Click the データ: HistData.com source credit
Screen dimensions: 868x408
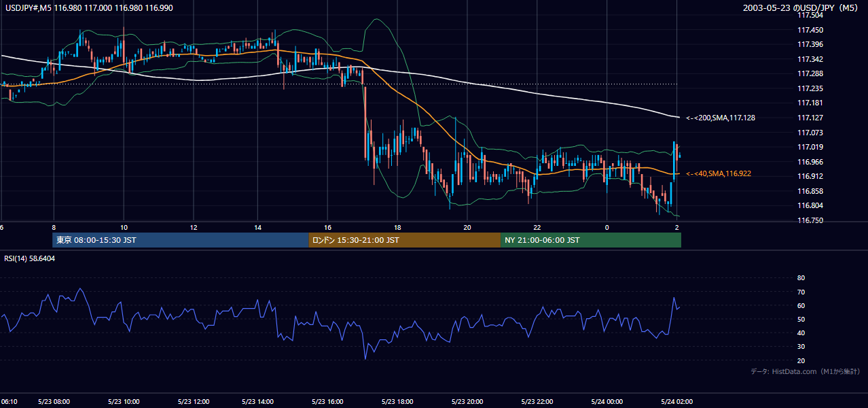pos(806,371)
